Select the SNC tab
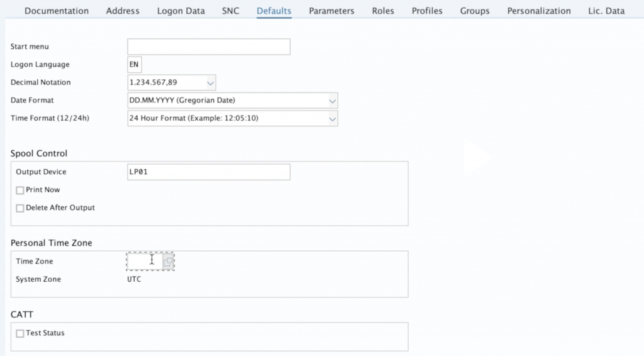Image resolution: width=644 pixels, height=356 pixels. click(x=231, y=11)
